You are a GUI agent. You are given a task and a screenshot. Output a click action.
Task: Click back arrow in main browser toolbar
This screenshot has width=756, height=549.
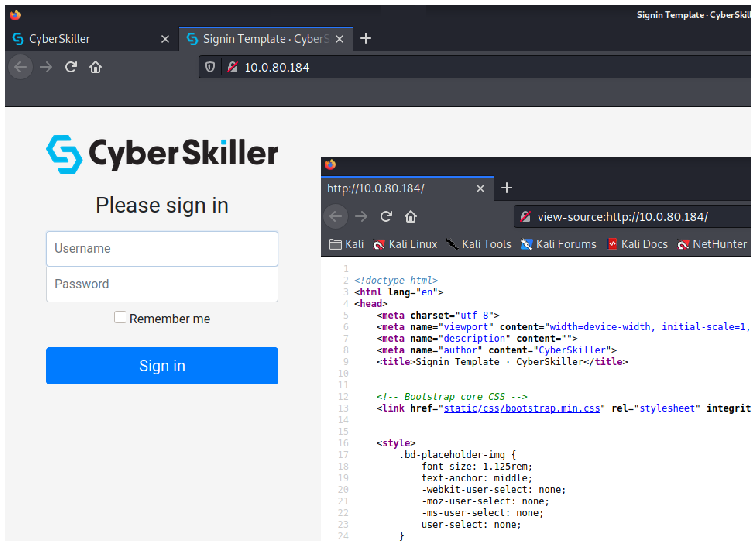pos(20,67)
